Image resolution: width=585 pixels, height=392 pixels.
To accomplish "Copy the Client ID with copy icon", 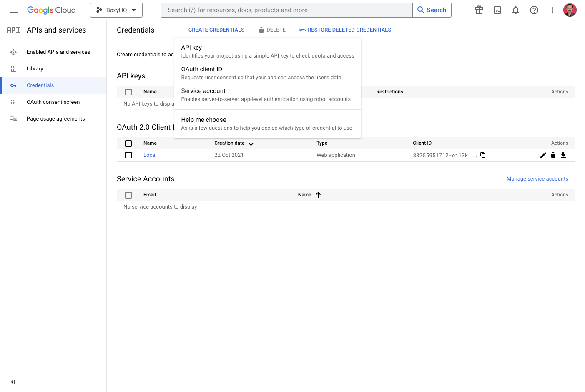I will (482, 155).
